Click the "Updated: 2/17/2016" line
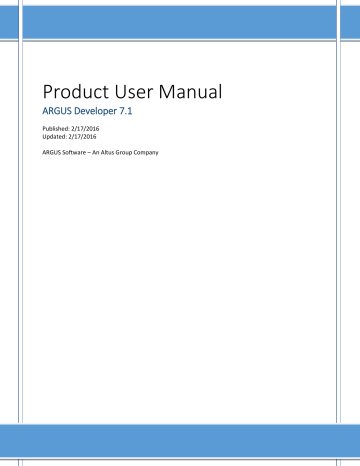Screen dimensions: 360x466 [69, 136]
